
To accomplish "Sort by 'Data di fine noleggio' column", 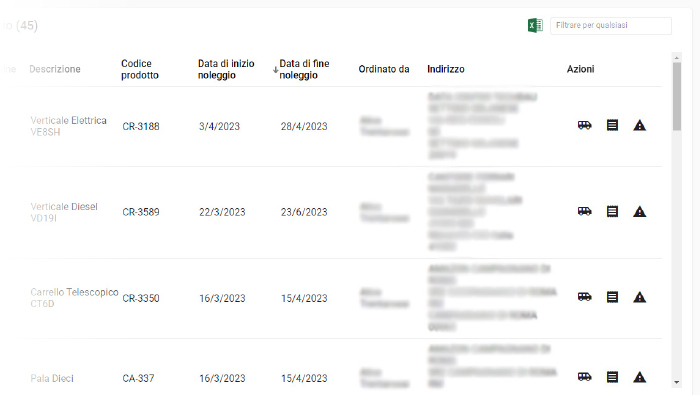I will pos(304,69).
